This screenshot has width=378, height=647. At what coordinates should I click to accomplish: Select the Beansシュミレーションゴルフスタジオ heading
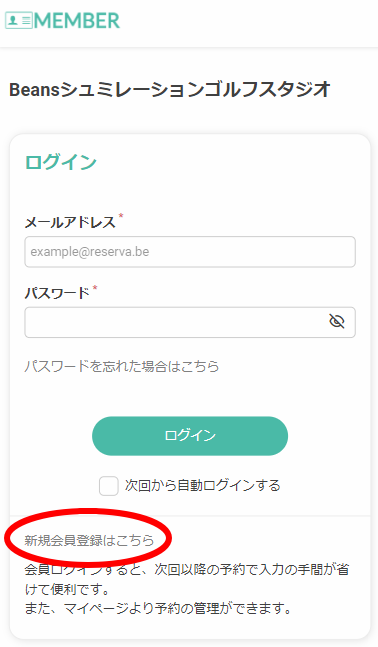[x=170, y=90]
